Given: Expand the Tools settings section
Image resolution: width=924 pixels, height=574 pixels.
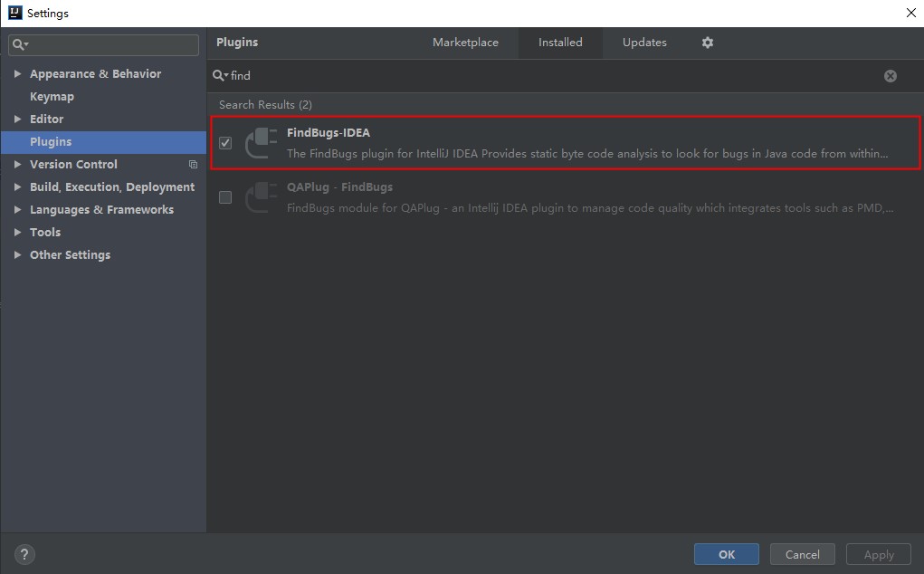Looking at the screenshot, I should click(17, 232).
